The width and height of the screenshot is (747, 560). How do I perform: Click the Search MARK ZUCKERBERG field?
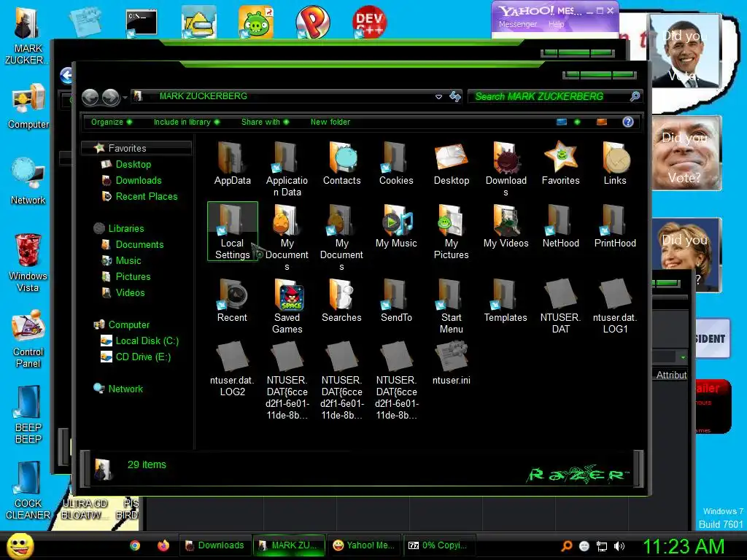pos(555,97)
